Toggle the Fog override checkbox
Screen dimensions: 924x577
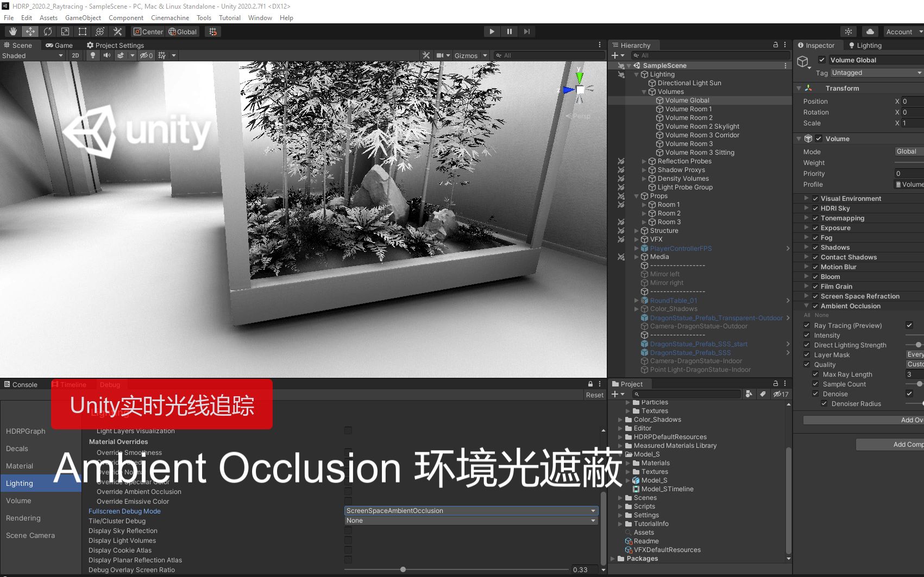pyautogui.click(x=816, y=237)
